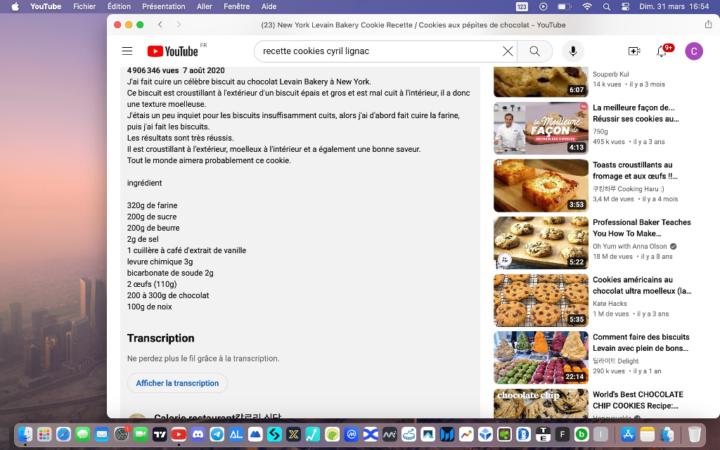Click the 'Cooking Haru' channel name
Viewport: 720px width, 450px height.
click(628, 189)
